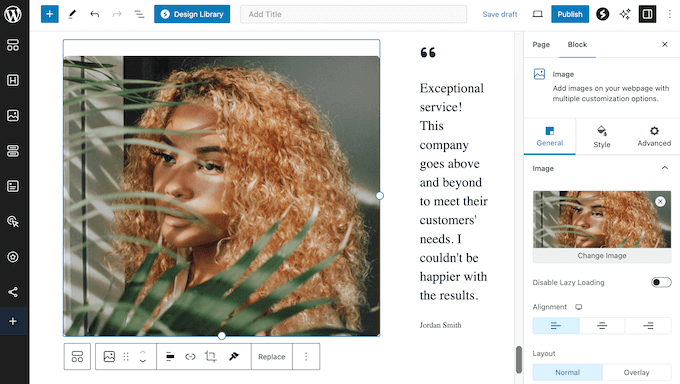Click the Heading block icon in left sidebar

coord(13,80)
